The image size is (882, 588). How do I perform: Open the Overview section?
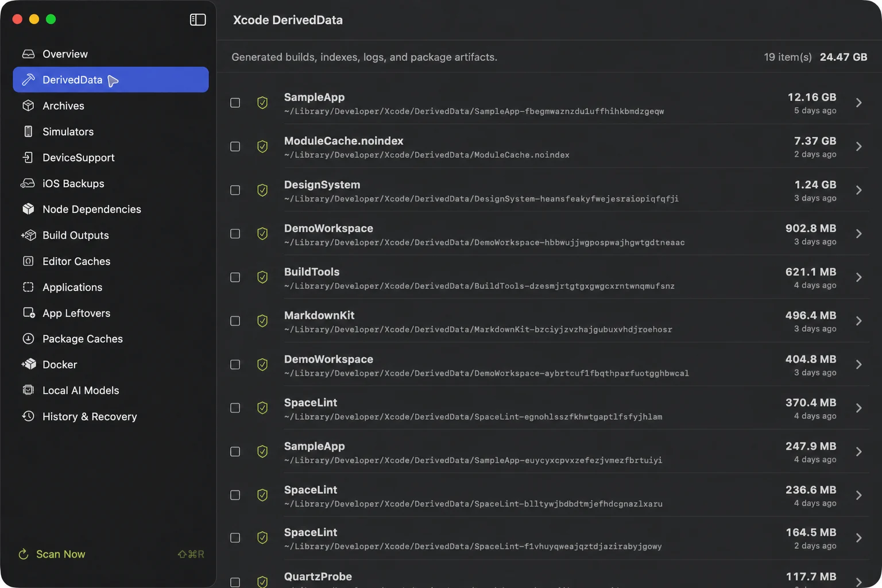(x=111, y=54)
